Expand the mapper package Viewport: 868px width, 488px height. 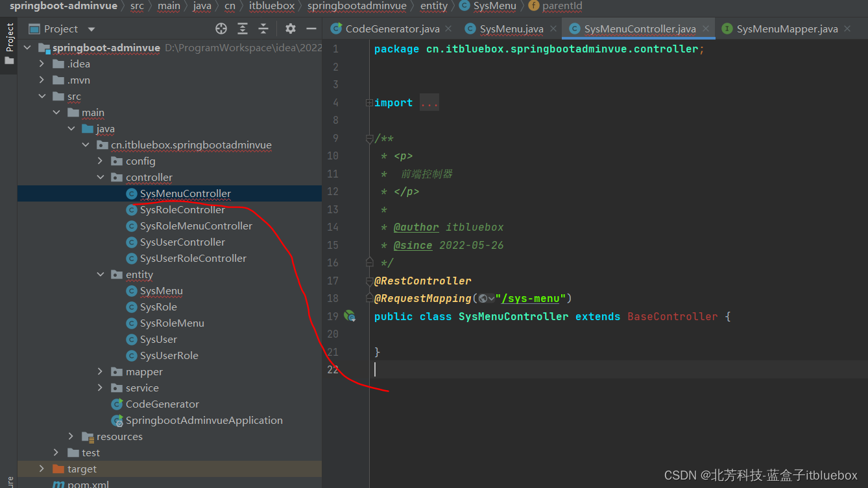(100, 371)
